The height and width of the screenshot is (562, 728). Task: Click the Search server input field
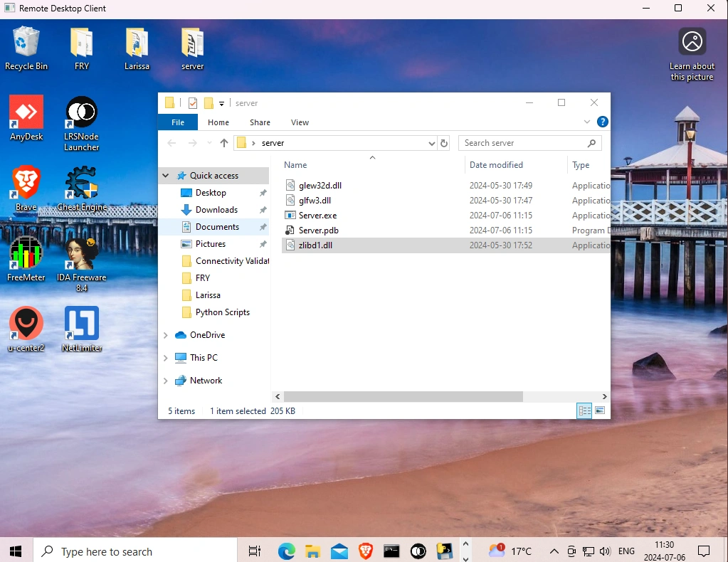click(x=529, y=143)
